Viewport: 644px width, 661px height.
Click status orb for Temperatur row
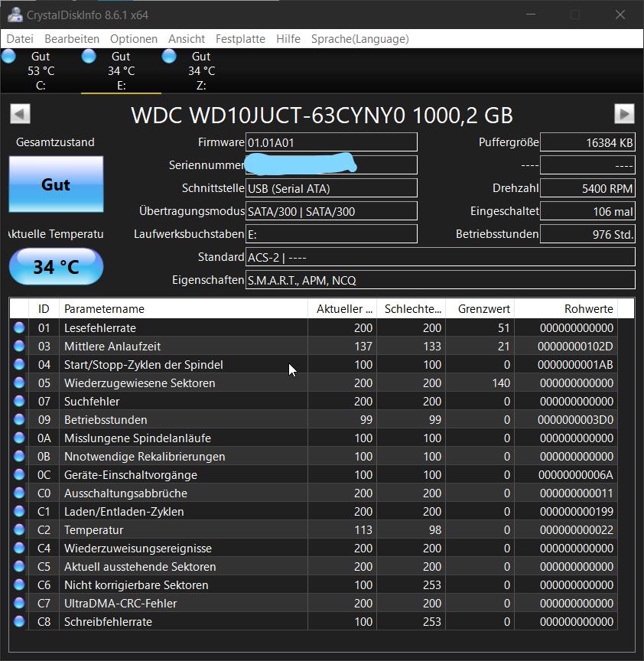[x=19, y=529]
